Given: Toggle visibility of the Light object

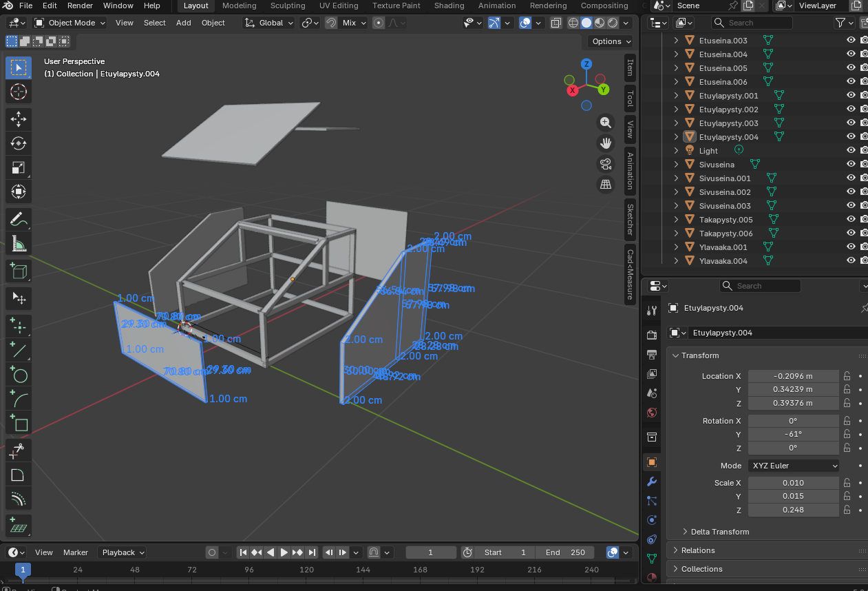Looking at the screenshot, I should click(851, 151).
